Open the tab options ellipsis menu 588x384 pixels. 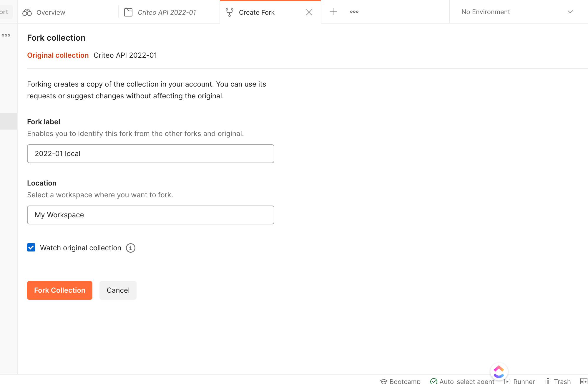[x=354, y=12]
